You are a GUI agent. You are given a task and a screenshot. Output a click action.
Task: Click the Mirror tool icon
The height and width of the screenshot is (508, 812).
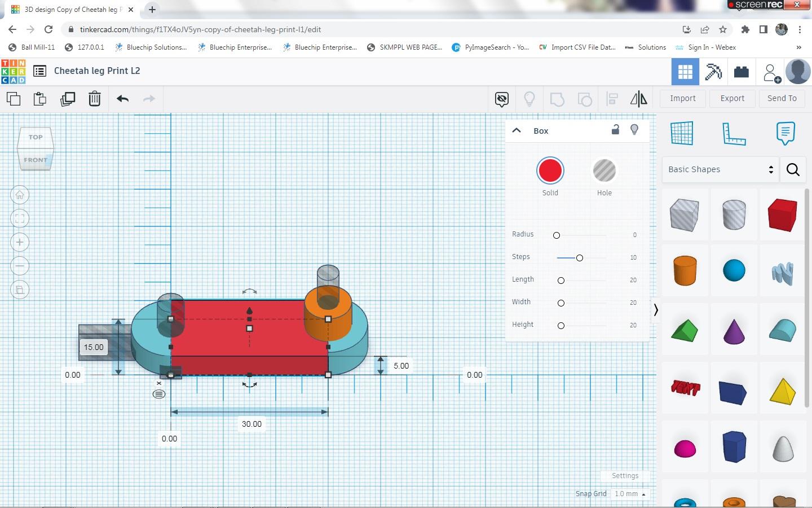[638, 99]
